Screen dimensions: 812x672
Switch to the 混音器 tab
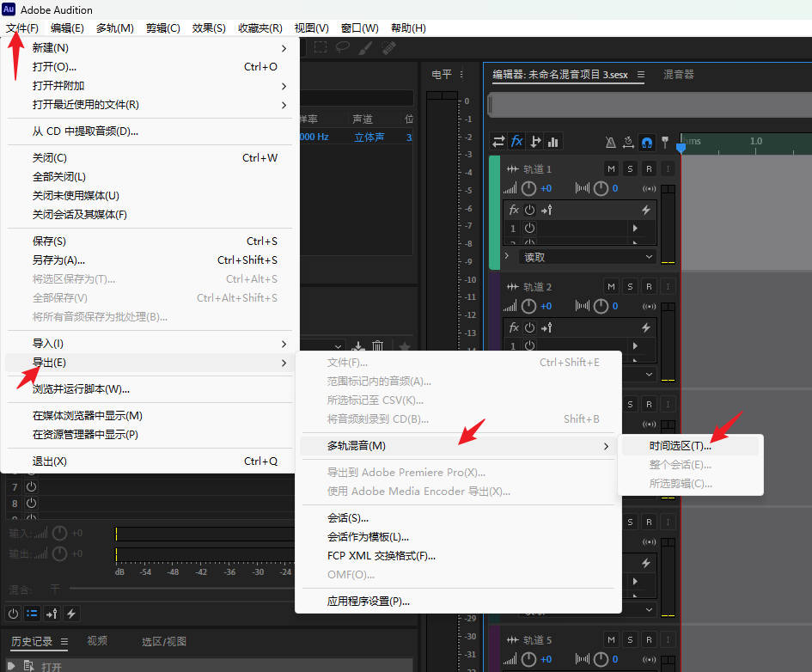click(x=679, y=75)
